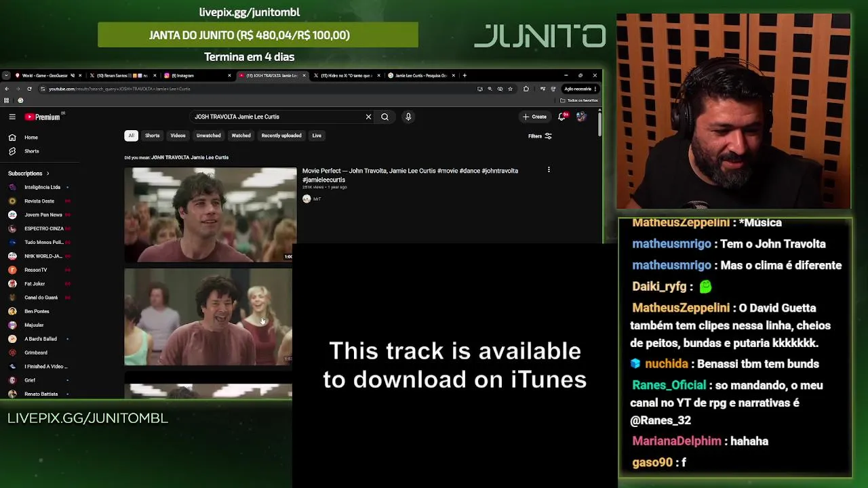The height and width of the screenshot is (488, 868).
Task: Open second laughing man video thumbnail
Action: [208, 317]
